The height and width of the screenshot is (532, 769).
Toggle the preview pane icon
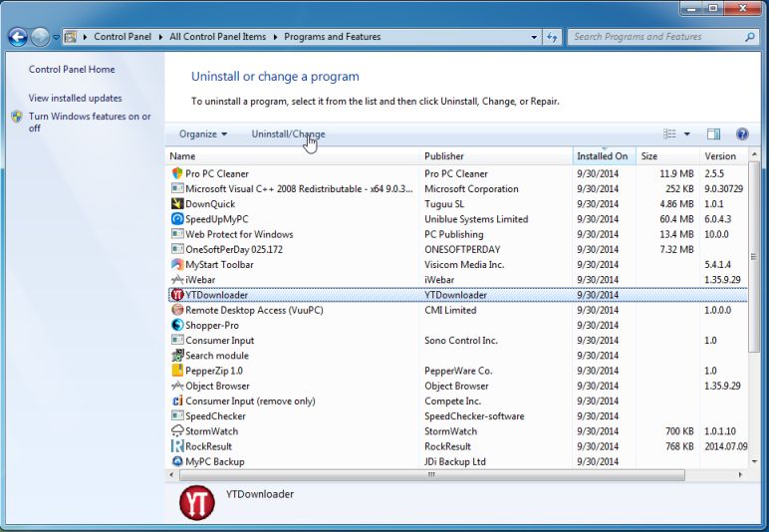[713, 134]
